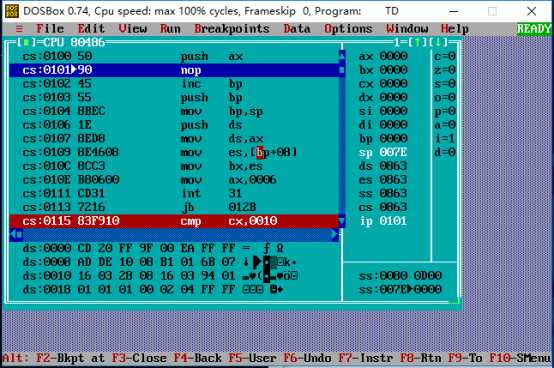Open the File menu
554x368 pixels.
(x=50, y=29)
